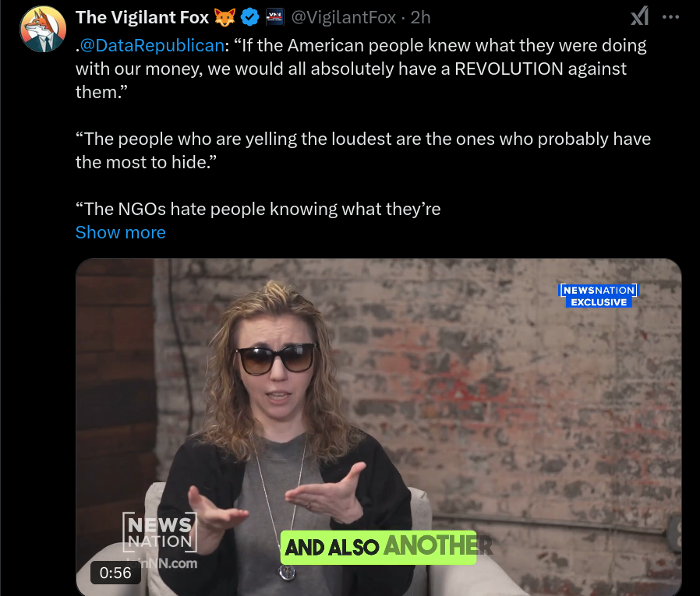Click The Vigilant Fox display name
This screenshot has height=596, width=700.
[142, 17]
